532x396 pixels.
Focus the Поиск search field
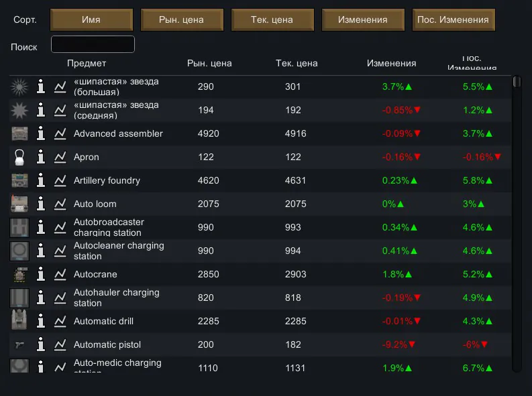(x=93, y=44)
